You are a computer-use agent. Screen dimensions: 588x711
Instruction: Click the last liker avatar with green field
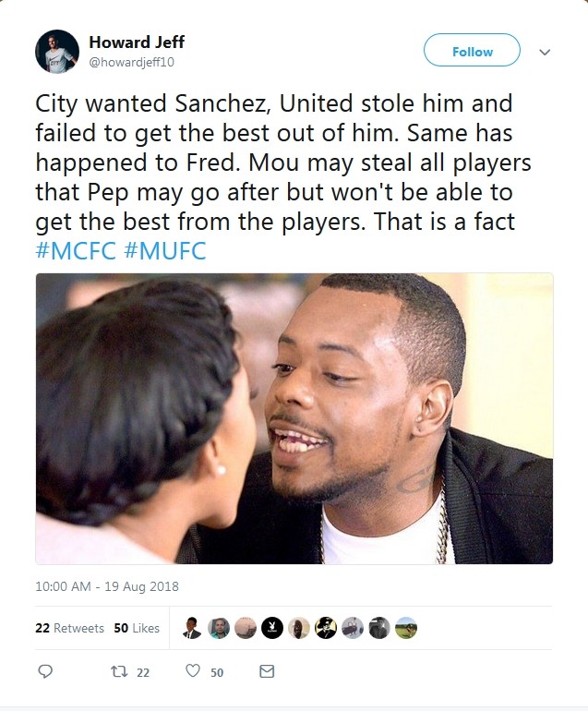click(406, 628)
